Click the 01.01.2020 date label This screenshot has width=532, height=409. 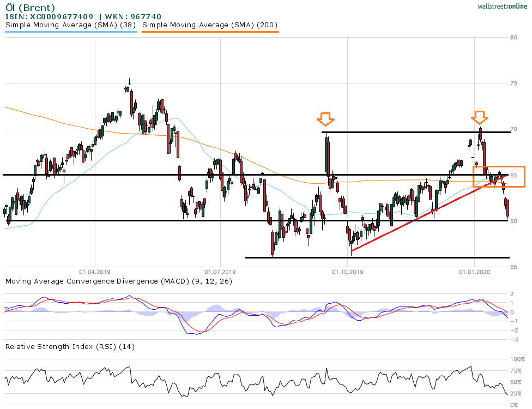474,270
